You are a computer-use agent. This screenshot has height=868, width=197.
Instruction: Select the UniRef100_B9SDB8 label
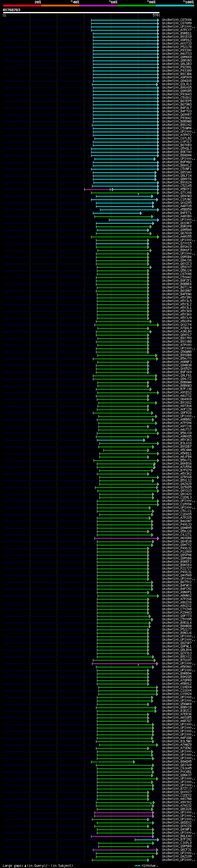[177, 355]
